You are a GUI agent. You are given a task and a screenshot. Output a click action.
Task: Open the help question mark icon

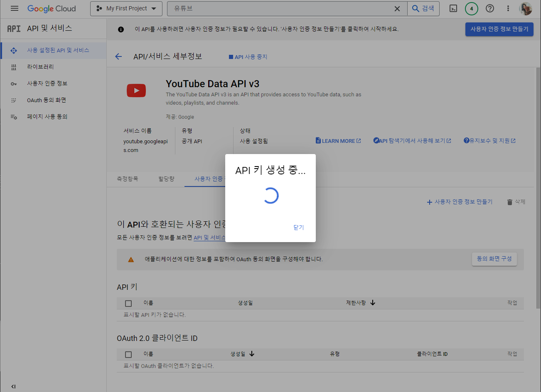490,8
